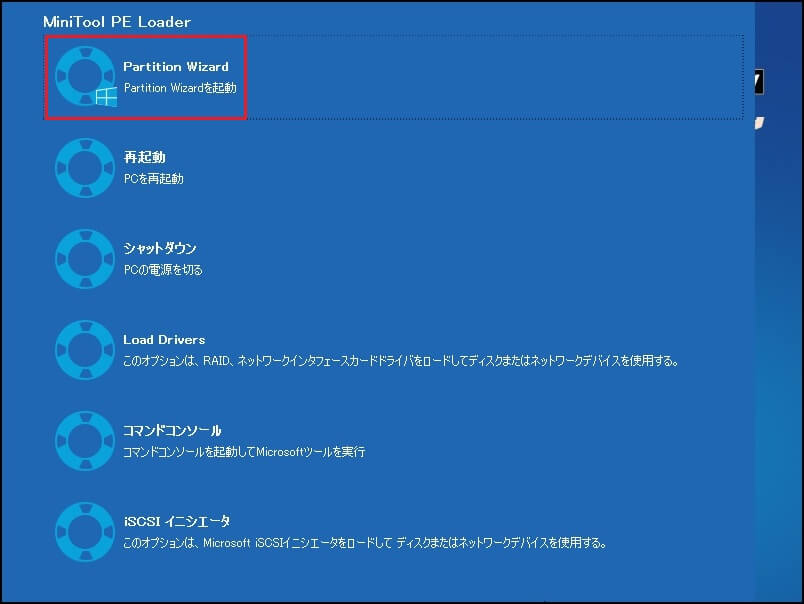Click 'Partition Wizardを起動' description

tap(180, 88)
